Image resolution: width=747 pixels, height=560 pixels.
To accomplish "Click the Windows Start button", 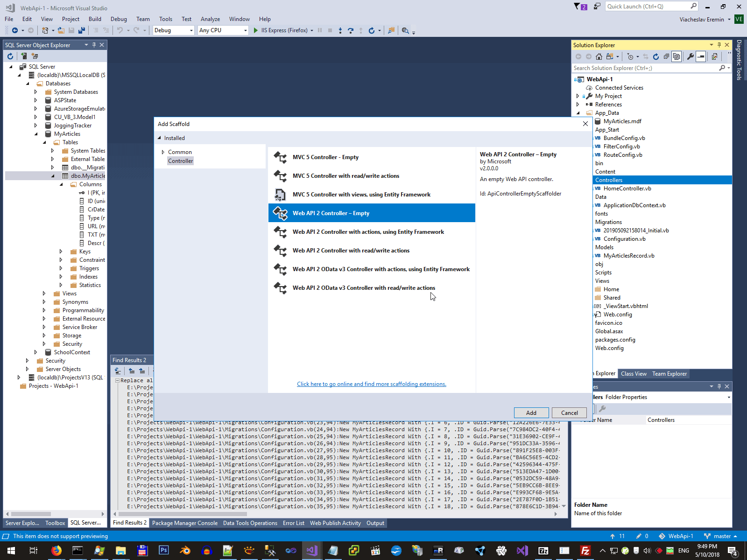I will [x=11, y=551].
